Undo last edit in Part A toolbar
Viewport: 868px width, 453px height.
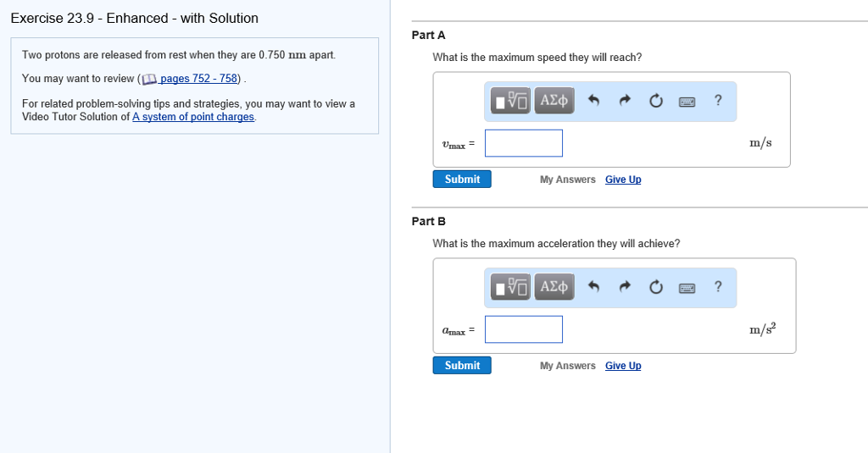point(593,101)
